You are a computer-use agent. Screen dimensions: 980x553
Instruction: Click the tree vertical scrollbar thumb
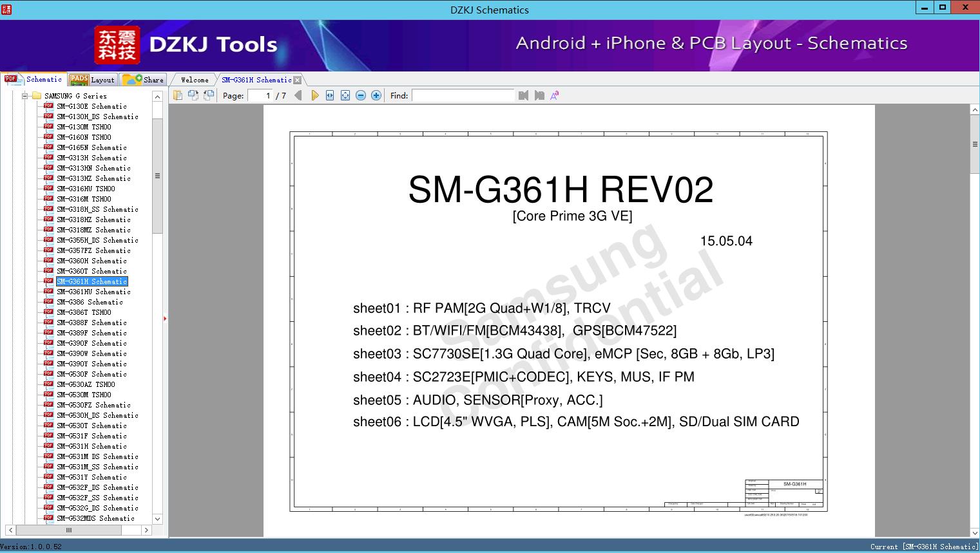pos(157,175)
